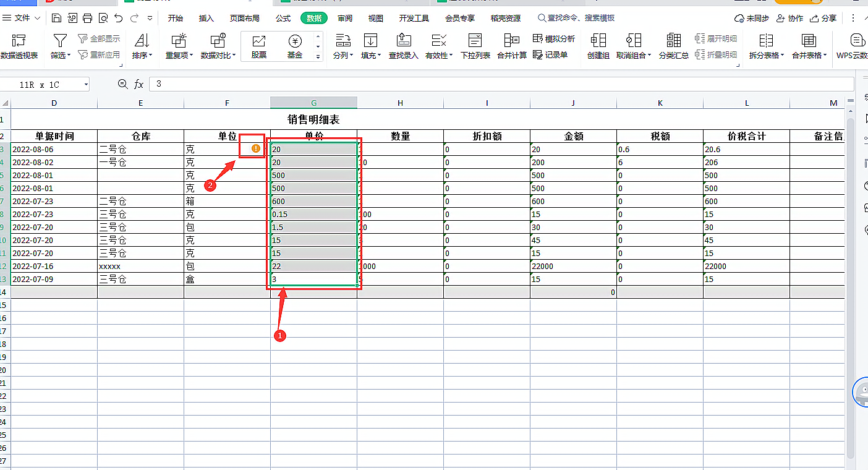Expand the data types gallery arrow
This screenshot has width=868, height=470.
pyautogui.click(x=318, y=56)
